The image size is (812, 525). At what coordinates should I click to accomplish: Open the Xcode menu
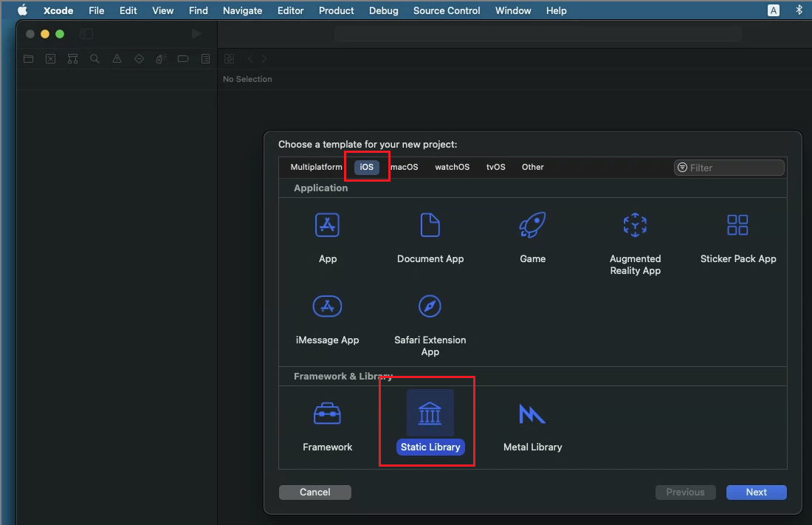[58, 10]
